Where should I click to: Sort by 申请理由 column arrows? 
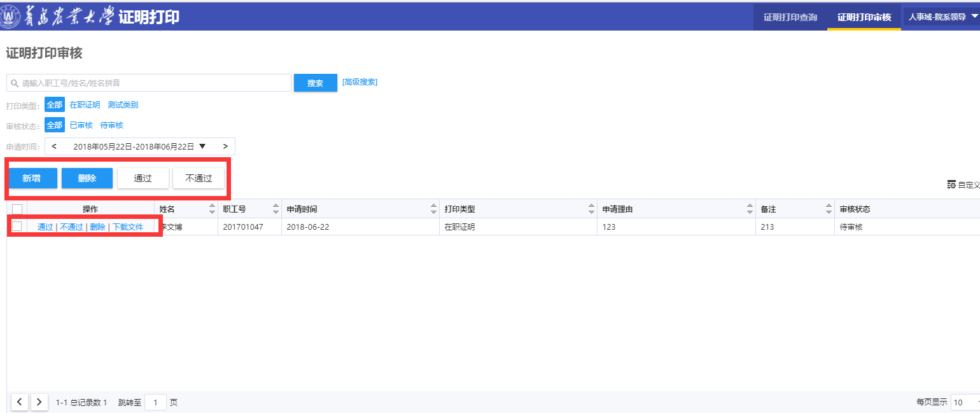pyautogui.click(x=750, y=209)
